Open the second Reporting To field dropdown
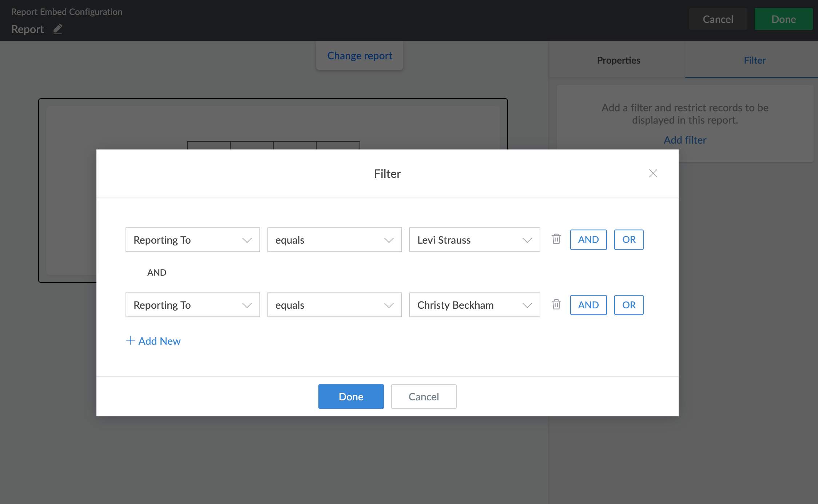The height and width of the screenshot is (504, 818). (x=192, y=305)
